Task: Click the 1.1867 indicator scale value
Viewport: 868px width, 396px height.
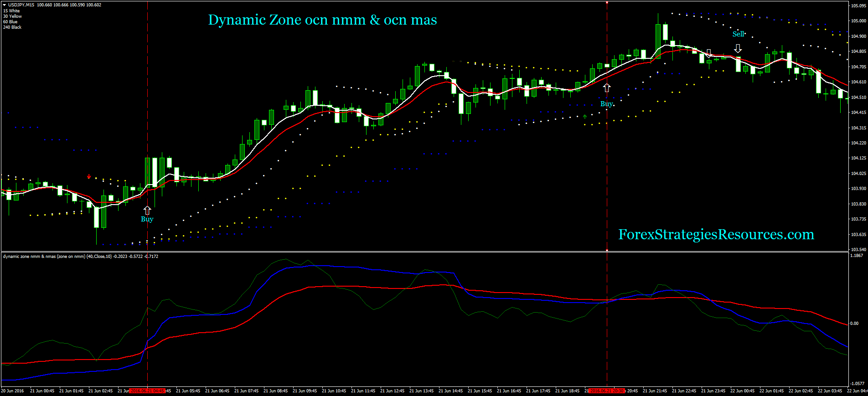Action: click(857, 256)
